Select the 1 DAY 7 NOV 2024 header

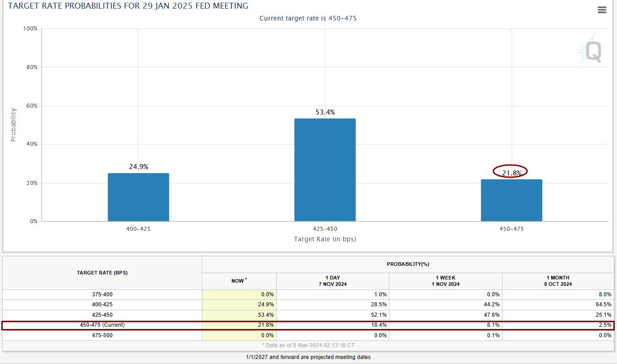332,281
